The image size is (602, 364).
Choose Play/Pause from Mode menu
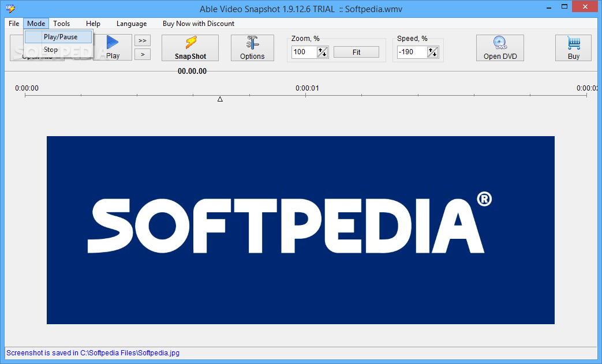coord(58,37)
